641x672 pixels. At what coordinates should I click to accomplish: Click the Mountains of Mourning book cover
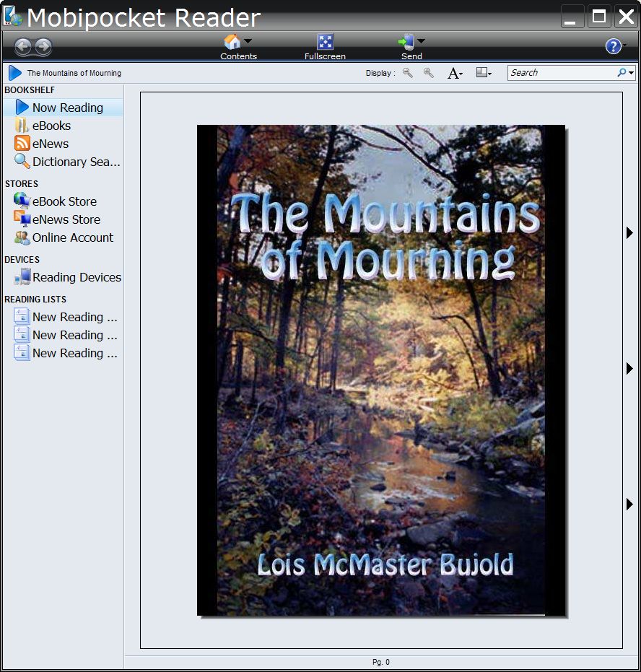coord(381,370)
